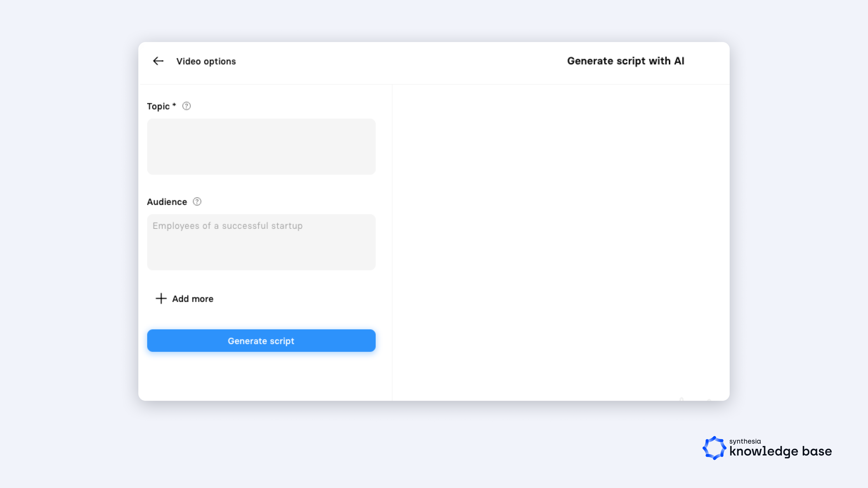Click the 'Employees of a successful startup' placeholder

pyautogui.click(x=227, y=226)
